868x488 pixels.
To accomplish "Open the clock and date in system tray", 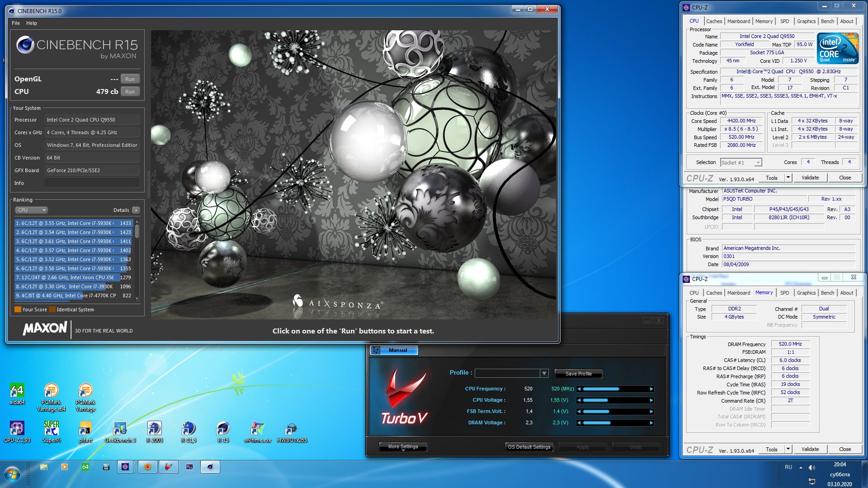I will (x=840, y=474).
